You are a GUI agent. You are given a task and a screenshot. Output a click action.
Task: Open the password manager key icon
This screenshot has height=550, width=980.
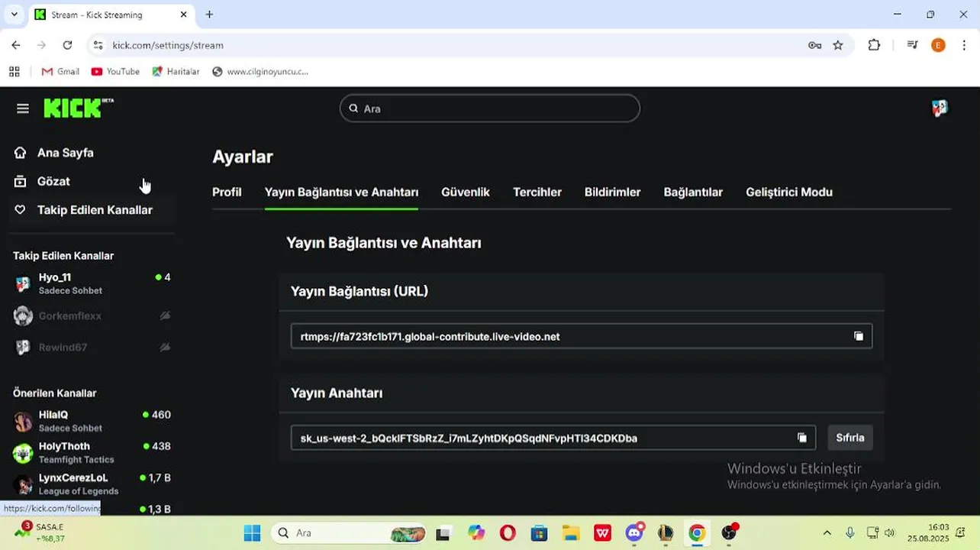point(815,45)
